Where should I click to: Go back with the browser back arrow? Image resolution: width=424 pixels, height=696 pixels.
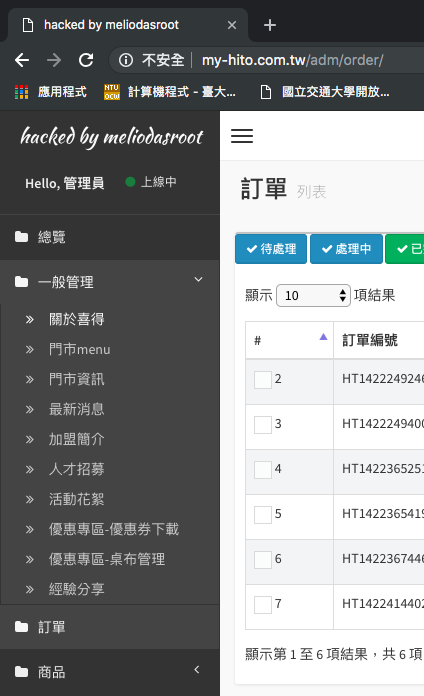click(22, 60)
